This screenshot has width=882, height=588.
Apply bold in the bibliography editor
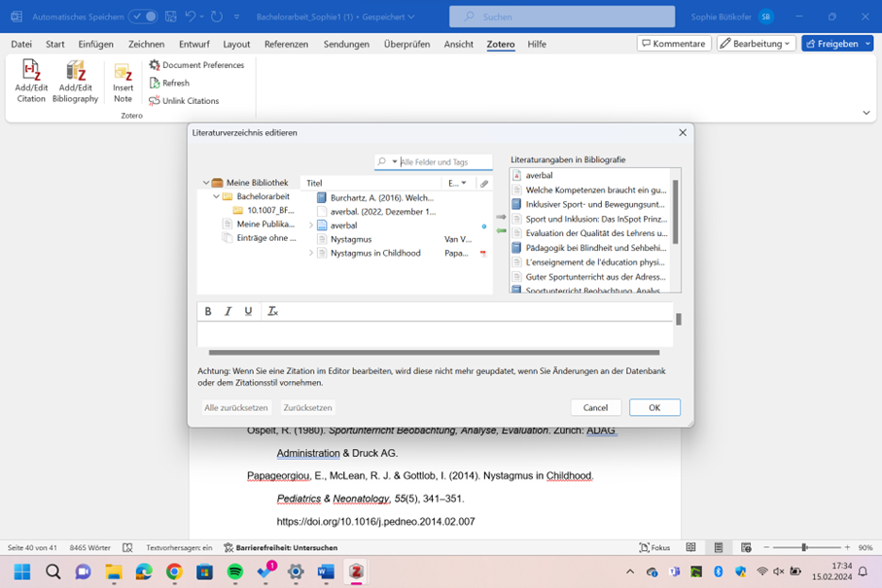[208, 311]
